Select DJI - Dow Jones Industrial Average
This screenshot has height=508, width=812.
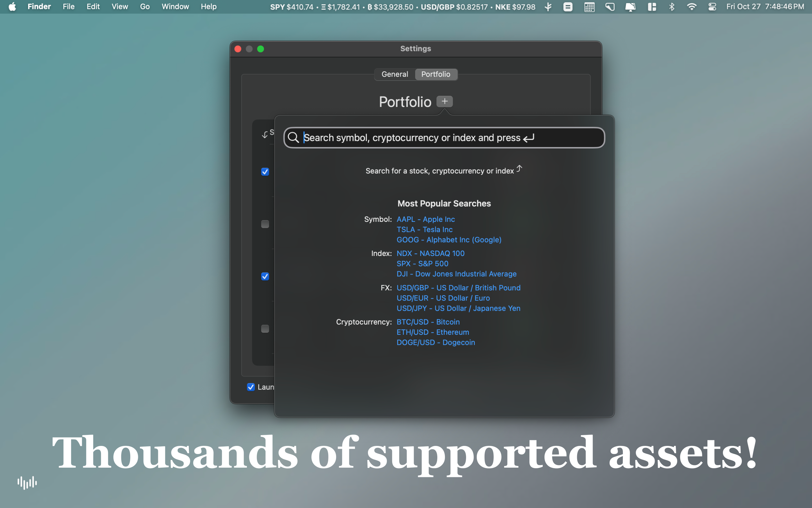[x=456, y=274]
